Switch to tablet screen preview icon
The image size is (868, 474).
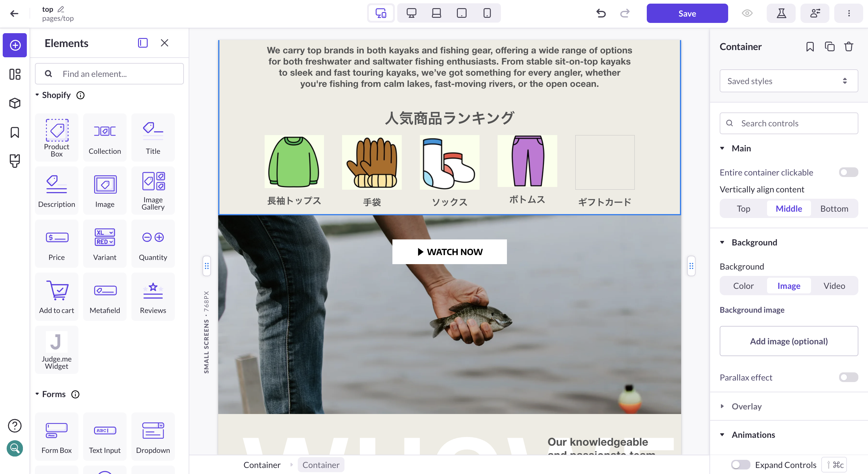[462, 13]
